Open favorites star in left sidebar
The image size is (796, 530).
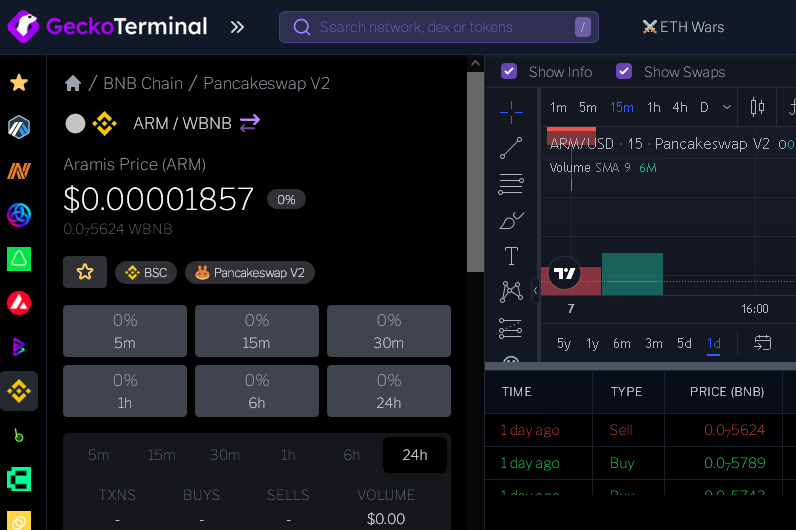coord(19,82)
